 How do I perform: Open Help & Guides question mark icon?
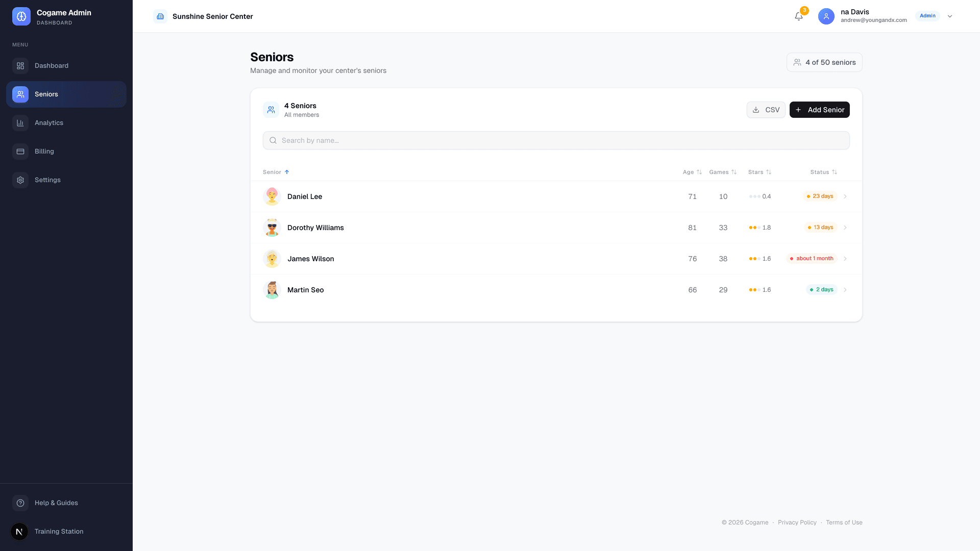pyautogui.click(x=20, y=503)
